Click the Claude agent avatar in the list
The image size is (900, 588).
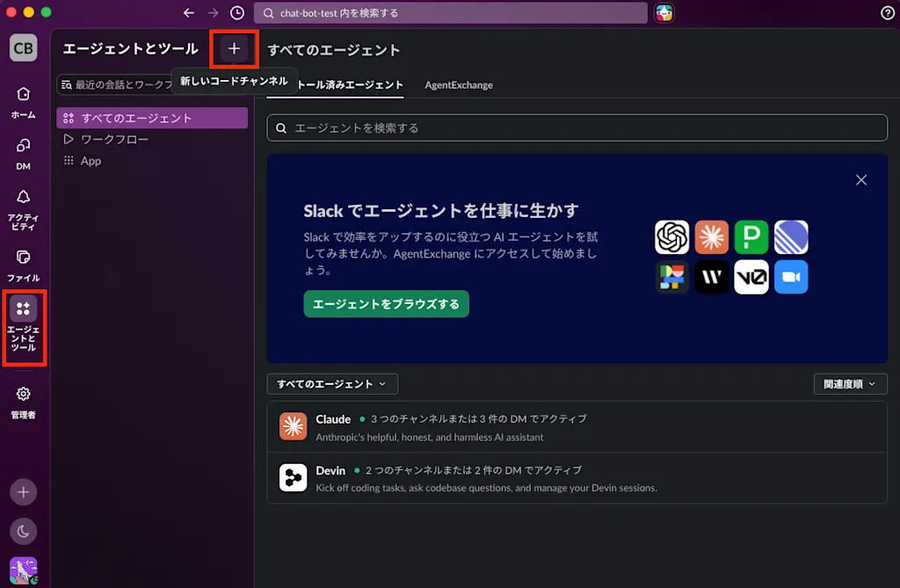tap(293, 426)
